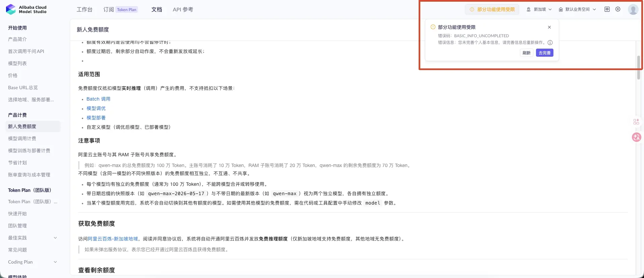The height and width of the screenshot is (278, 644).
Task: Click the floating translate icon at right edge
Action: tap(636, 137)
